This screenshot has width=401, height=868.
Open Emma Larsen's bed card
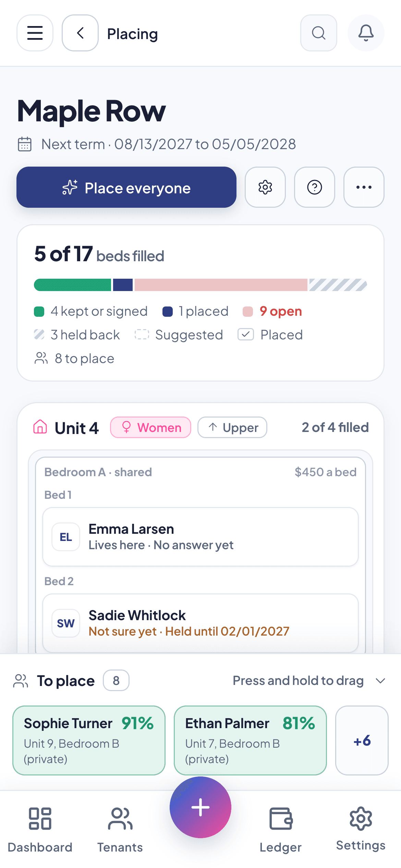(200, 537)
